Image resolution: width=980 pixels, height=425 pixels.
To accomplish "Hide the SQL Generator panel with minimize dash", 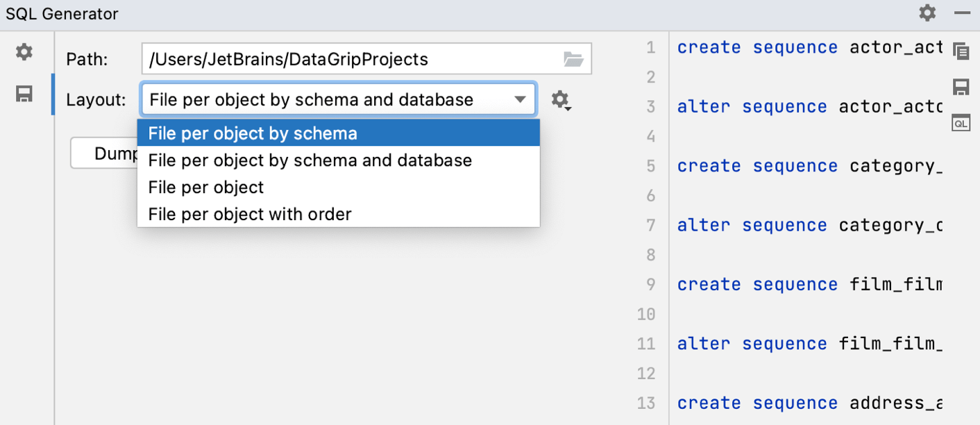I will [x=962, y=12].
